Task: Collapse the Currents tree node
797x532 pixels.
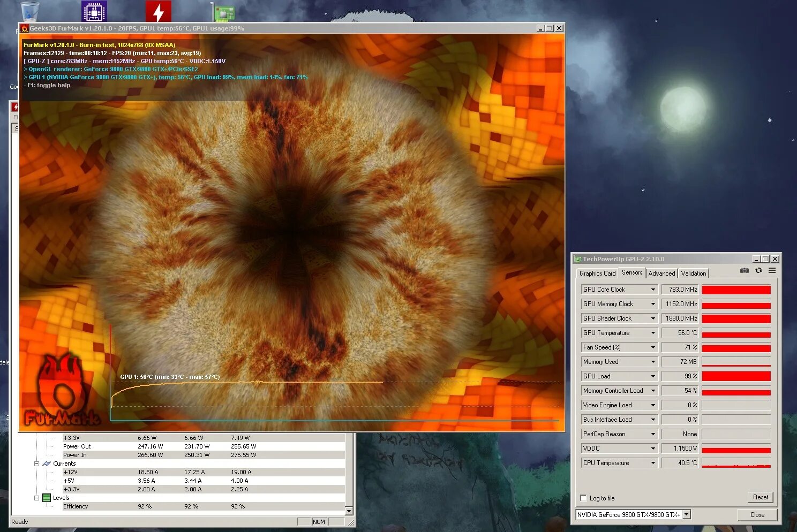Action: (37, 463)
